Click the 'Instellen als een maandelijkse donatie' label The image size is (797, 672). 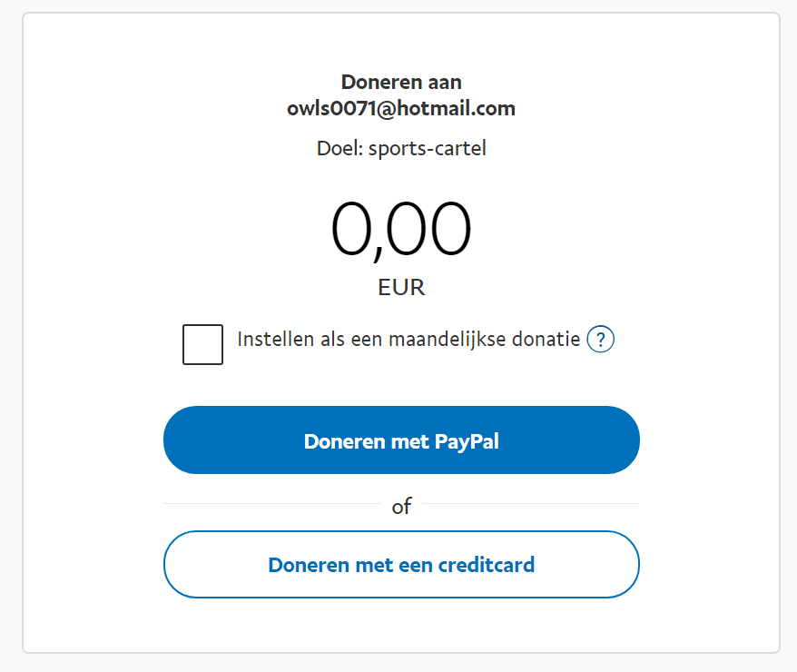(x=408, y=340)
